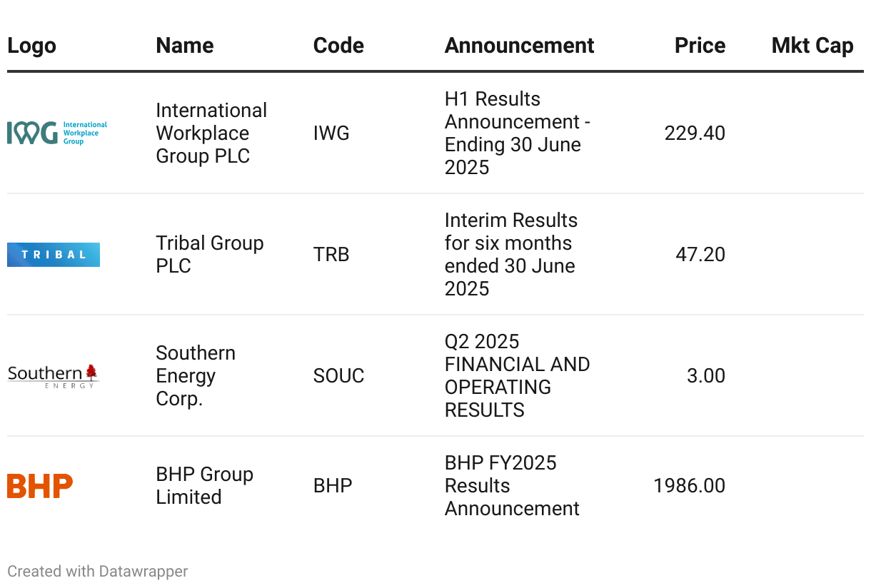Image resolution: width=871 pixels, height=588 pixels.
Task: Open the Created with Datawrapper link
Action: (x=98, y=572)
